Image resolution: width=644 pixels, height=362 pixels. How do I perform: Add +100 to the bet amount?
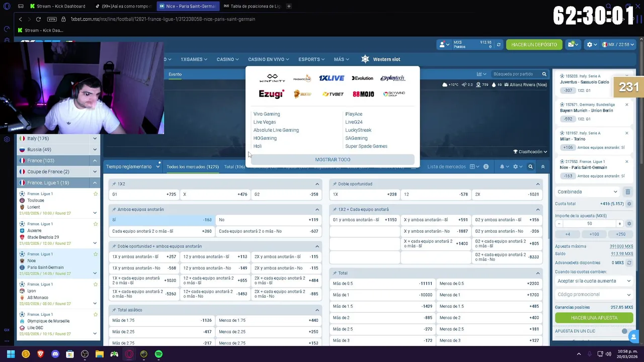(x=594, y=234)
